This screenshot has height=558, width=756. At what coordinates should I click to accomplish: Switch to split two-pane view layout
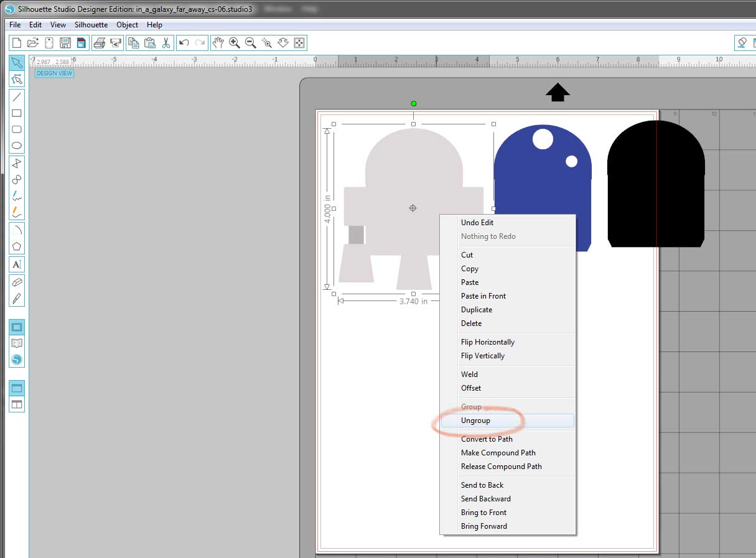click(x=17, y=404)
